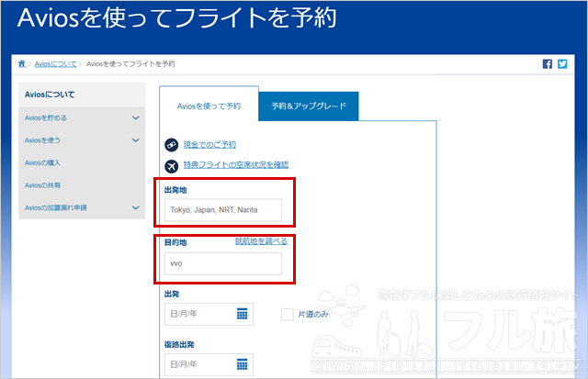588x379 pixels.
Task: Open Aviosの共有 in the sidebar
Action: click(42, 185)
